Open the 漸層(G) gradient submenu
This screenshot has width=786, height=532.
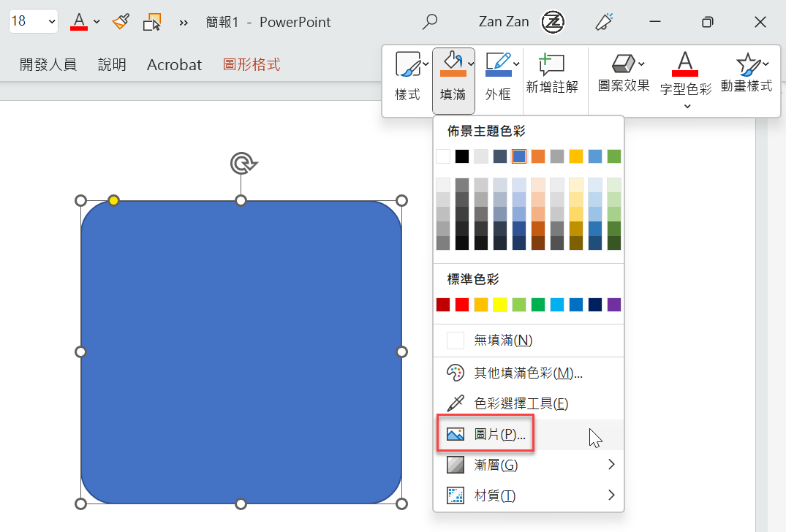tap(529, 465)
